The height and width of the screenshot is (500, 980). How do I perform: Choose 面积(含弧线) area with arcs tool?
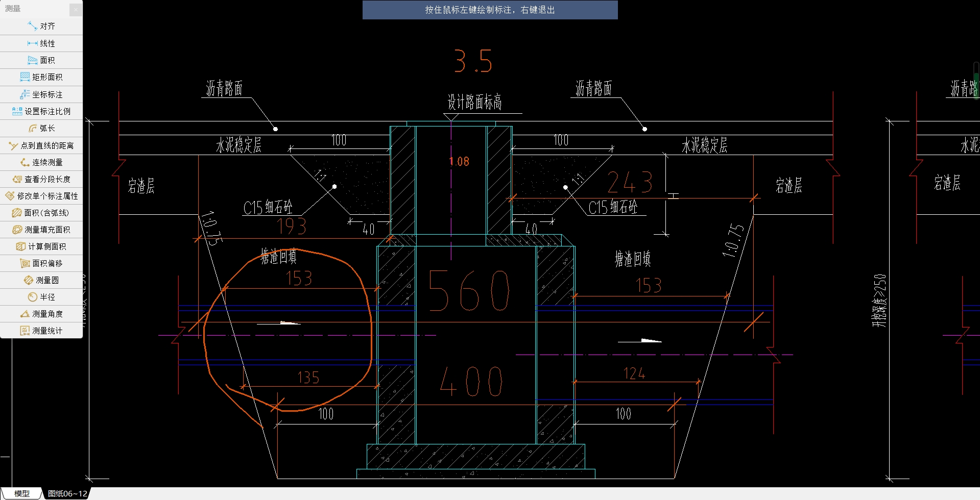click(x=41, y=213)
